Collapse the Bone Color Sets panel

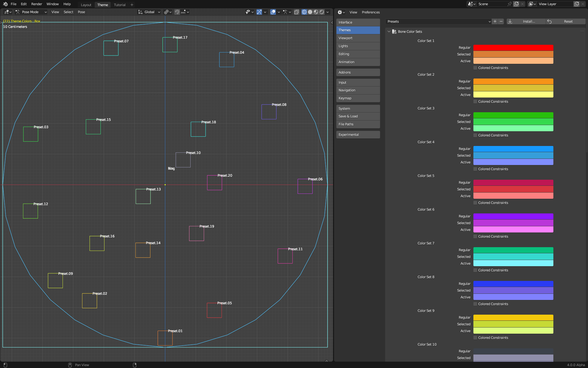point(389,32)
